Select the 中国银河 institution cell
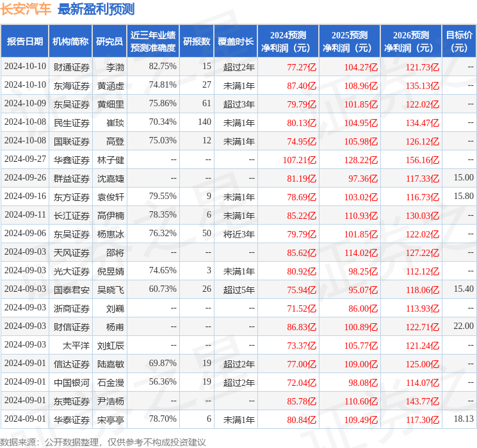477x448 pixels. click(72, 383)
